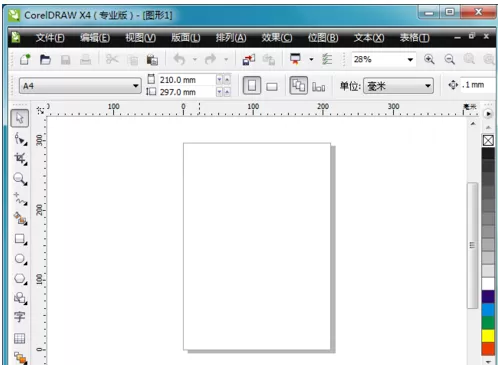Click the nudge offset .1 mm field

(x=478, y=85)
